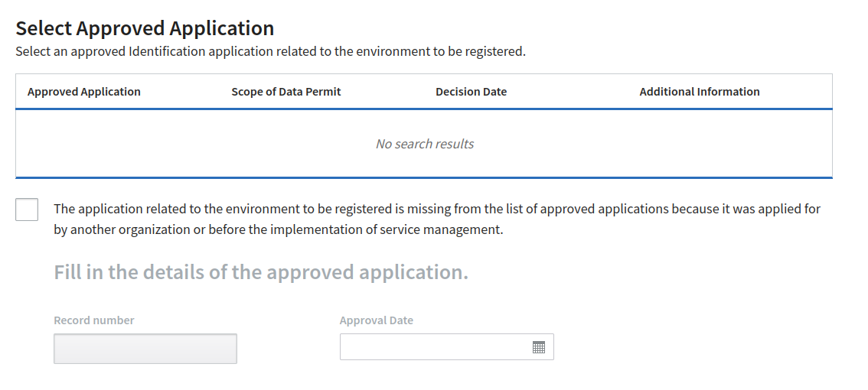Sort by Approved Application column header
This screenshot has height=390, width=868.
click(84, 92)
